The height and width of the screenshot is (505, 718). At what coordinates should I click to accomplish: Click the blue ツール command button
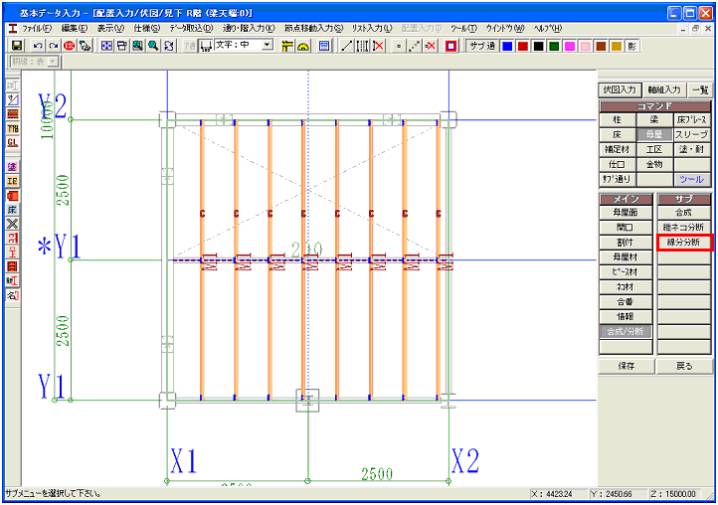coord(691,179)
